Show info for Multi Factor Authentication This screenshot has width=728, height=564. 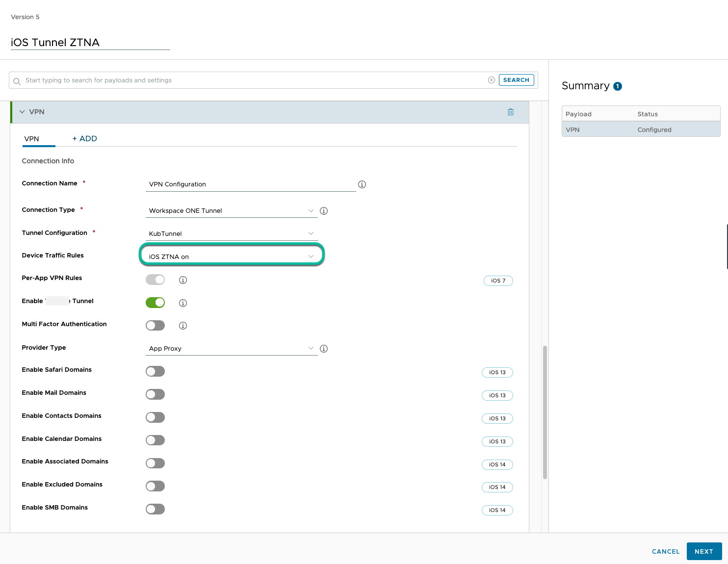[x=183, y=326]
